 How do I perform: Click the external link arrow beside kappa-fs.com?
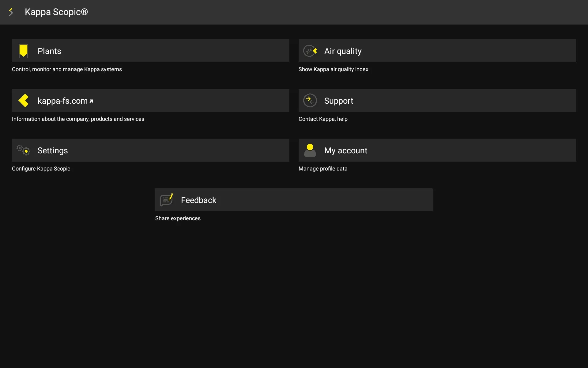(91, 101)
